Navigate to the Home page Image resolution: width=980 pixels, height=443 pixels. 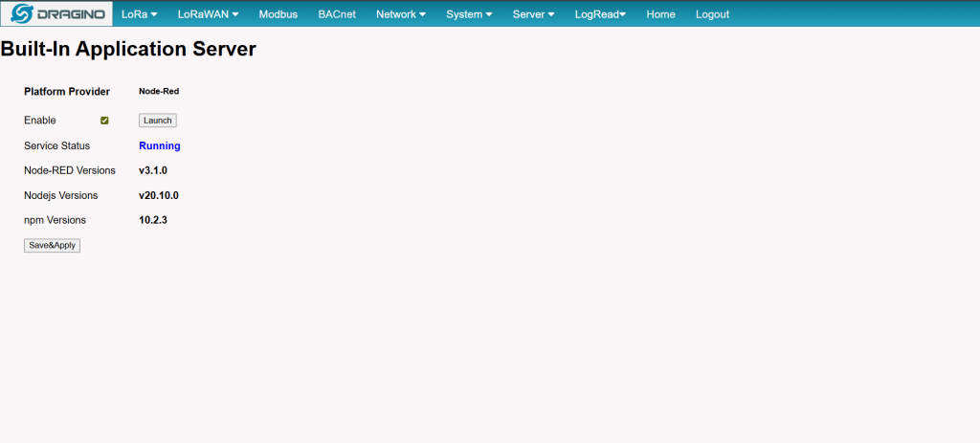tap(660, 14)
